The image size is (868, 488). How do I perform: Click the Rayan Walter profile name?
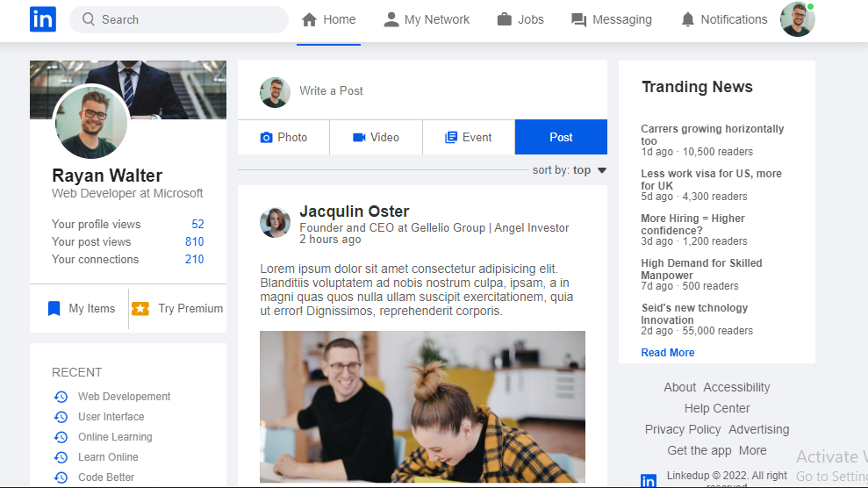(107, 176)
